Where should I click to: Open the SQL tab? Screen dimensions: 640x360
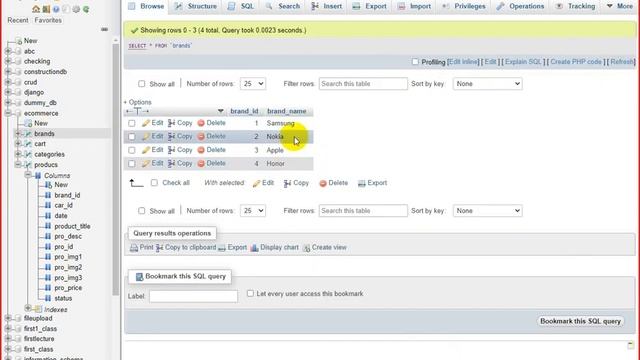coord(241,6)
